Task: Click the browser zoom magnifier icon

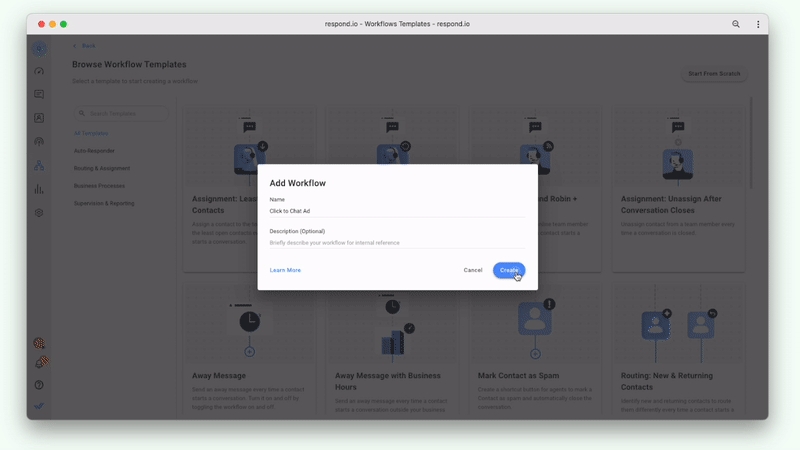Action: pos(736,24)
